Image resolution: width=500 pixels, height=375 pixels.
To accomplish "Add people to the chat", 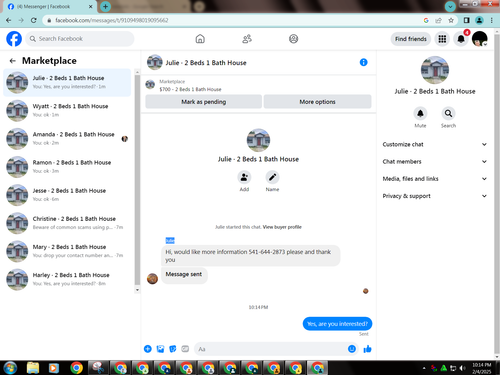I will (x=244, y=177).
